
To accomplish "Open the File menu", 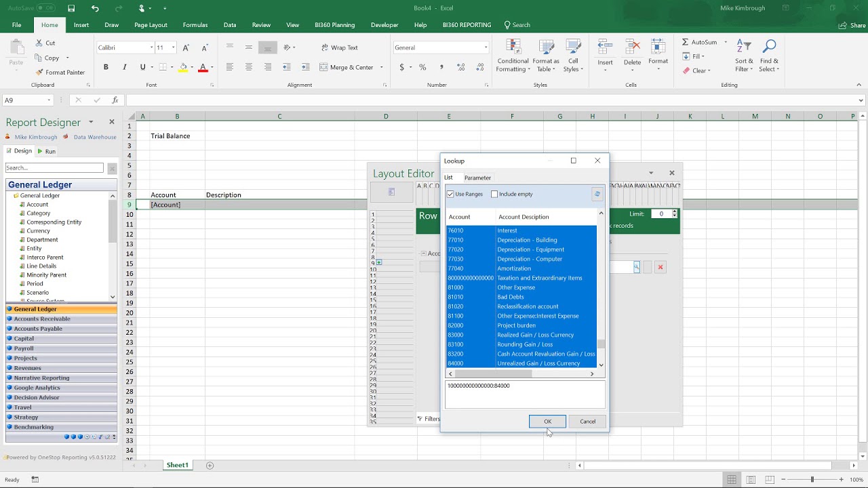I will (16, 25).
